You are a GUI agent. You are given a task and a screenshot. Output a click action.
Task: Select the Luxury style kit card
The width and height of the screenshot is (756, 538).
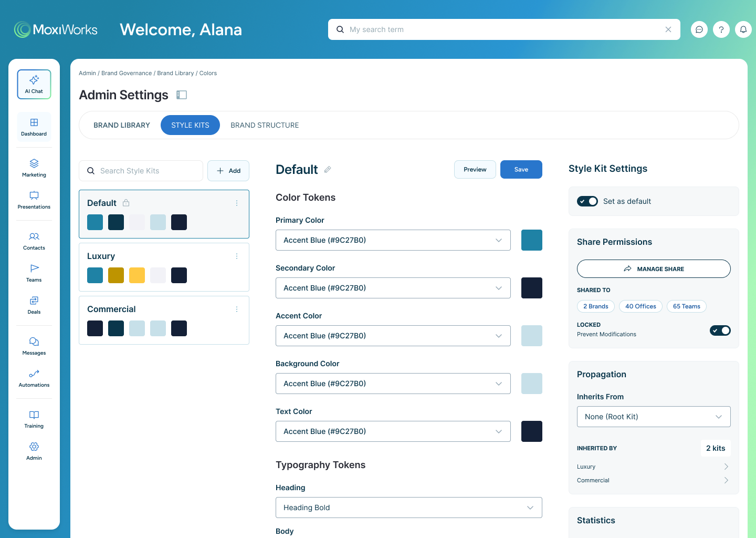click(164, 267)
